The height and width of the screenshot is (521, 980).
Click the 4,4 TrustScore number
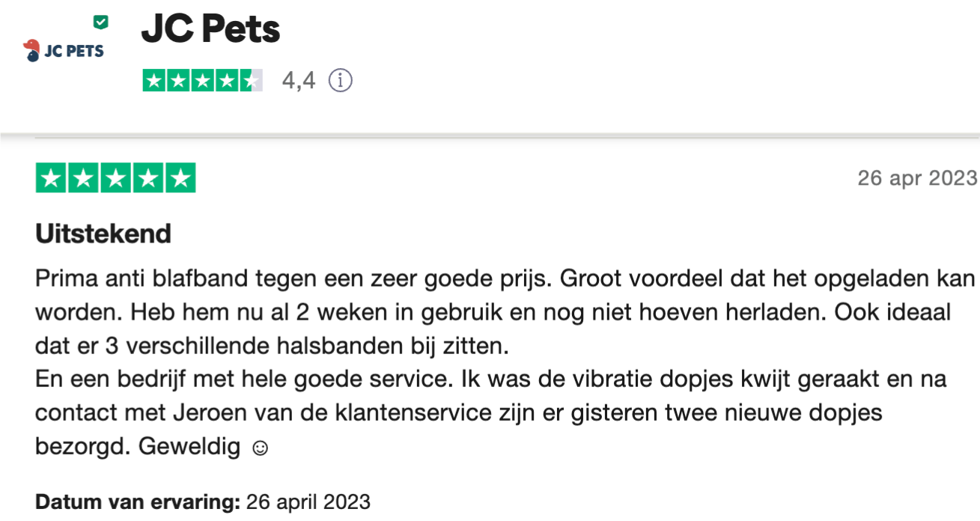299,80
